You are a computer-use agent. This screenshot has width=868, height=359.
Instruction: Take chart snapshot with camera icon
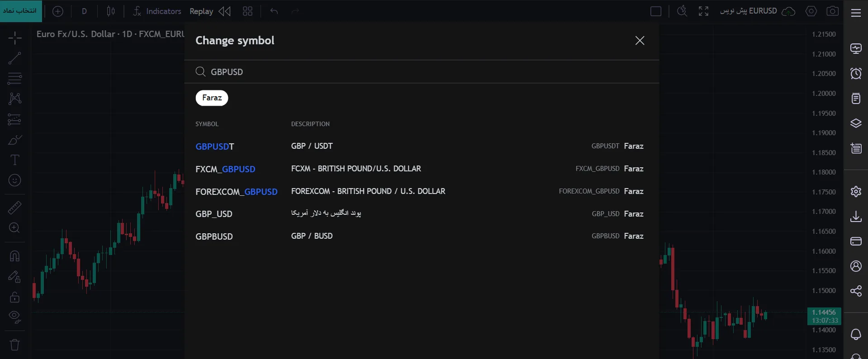point(833,11)
